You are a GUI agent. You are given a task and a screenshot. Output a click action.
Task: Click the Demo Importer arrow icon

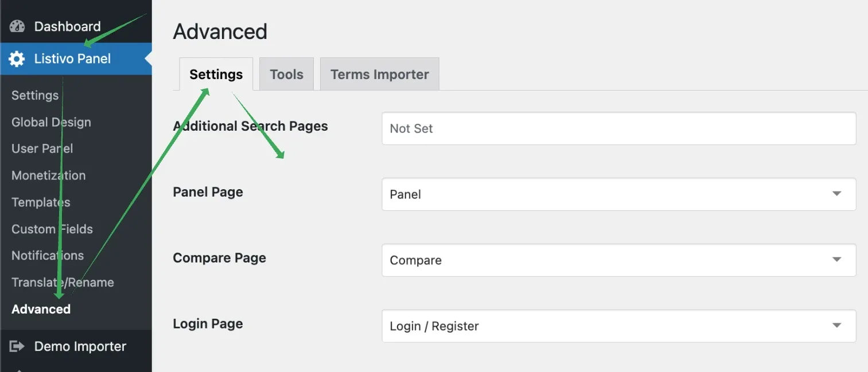pos(17,346)
